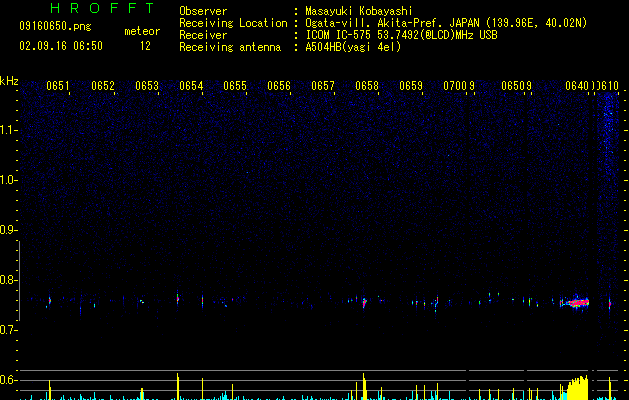Click the 'Receiving Location' label
629x400 pixels.
[233, 23]
